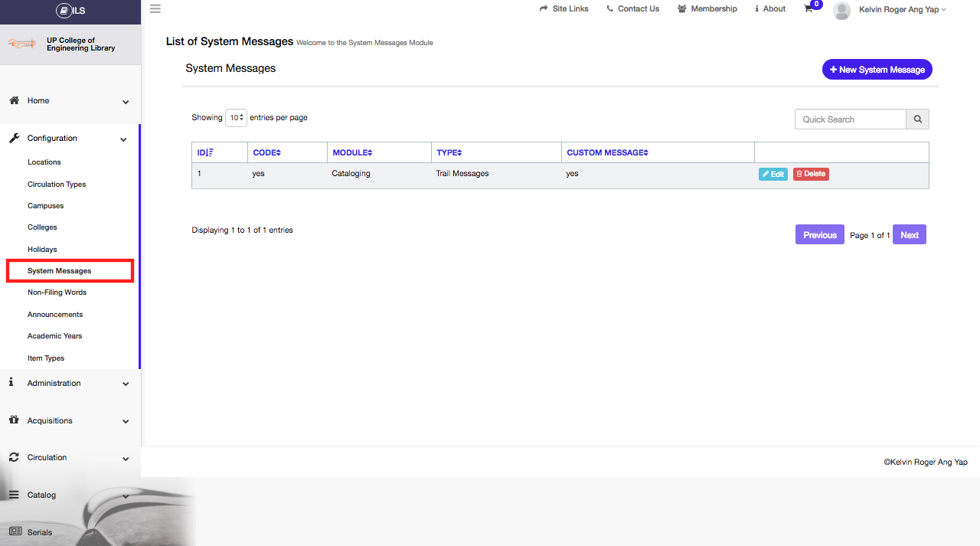Click the Configuration wrench icon
The height and width of the screenshot is (546, 980).
(14, 139)
